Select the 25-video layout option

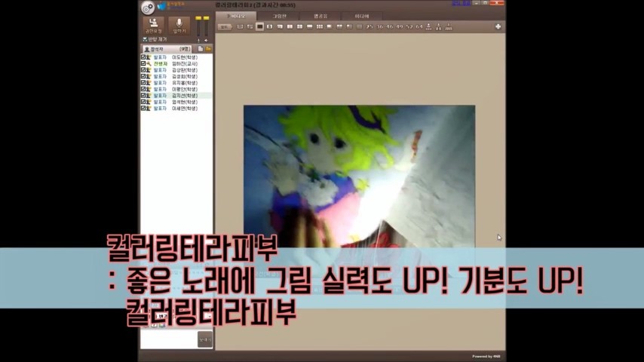[370, 26]
